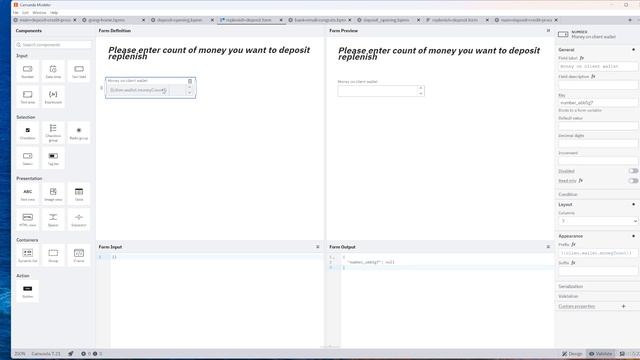Image resolution: width=640 pixels, height=360 pixels.
Task: Select the Button action component
Action: click(x=27, y=291)
